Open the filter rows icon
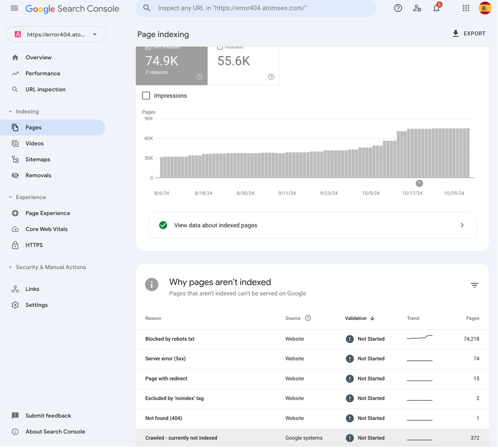The width and height of the screenshot is (498, 448). 474,285
